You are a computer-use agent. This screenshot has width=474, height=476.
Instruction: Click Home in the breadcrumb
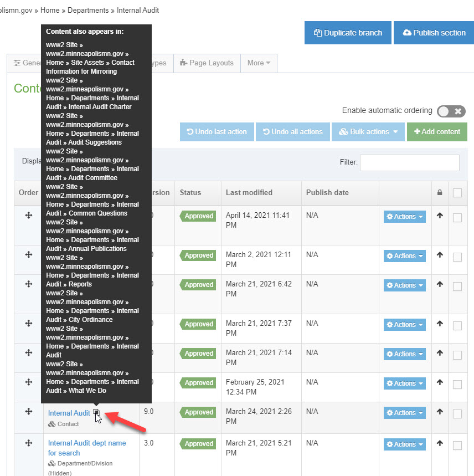50,11
